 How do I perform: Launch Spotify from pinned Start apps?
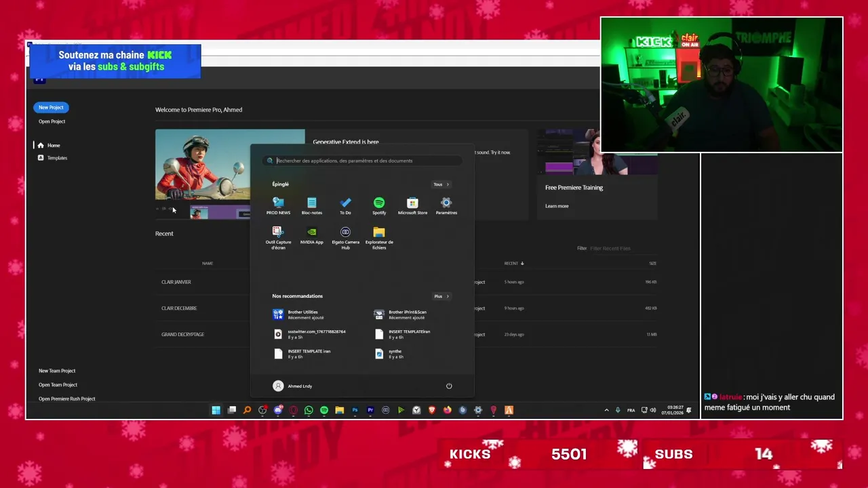click(x=379, y=205)
